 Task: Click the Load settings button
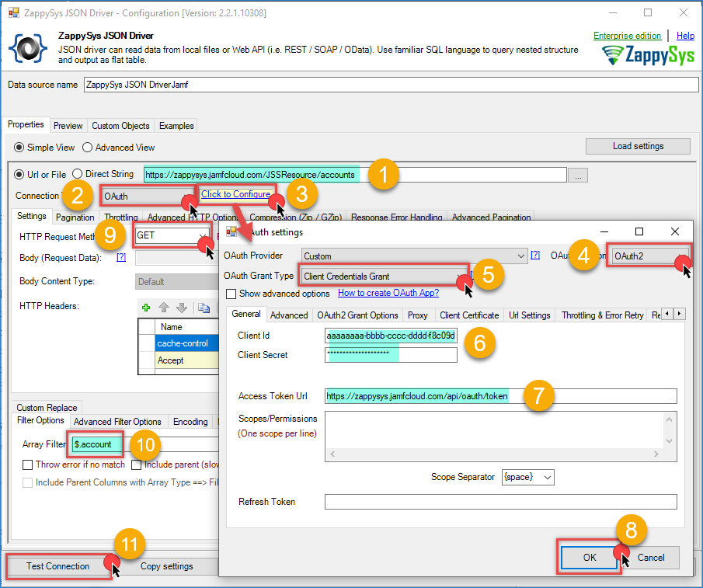coord(637,146)
